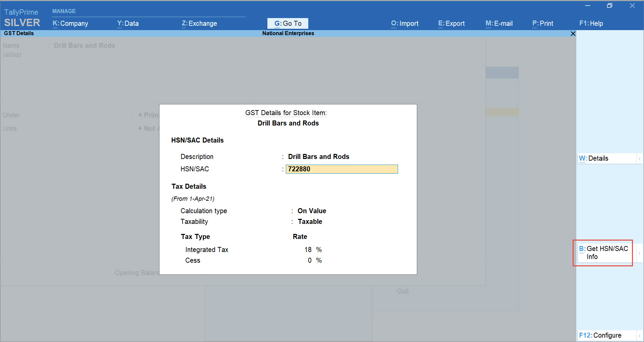The image size is (644, 342).
Task: Open the E: Export menu
Action: click(x=451, y=23)
